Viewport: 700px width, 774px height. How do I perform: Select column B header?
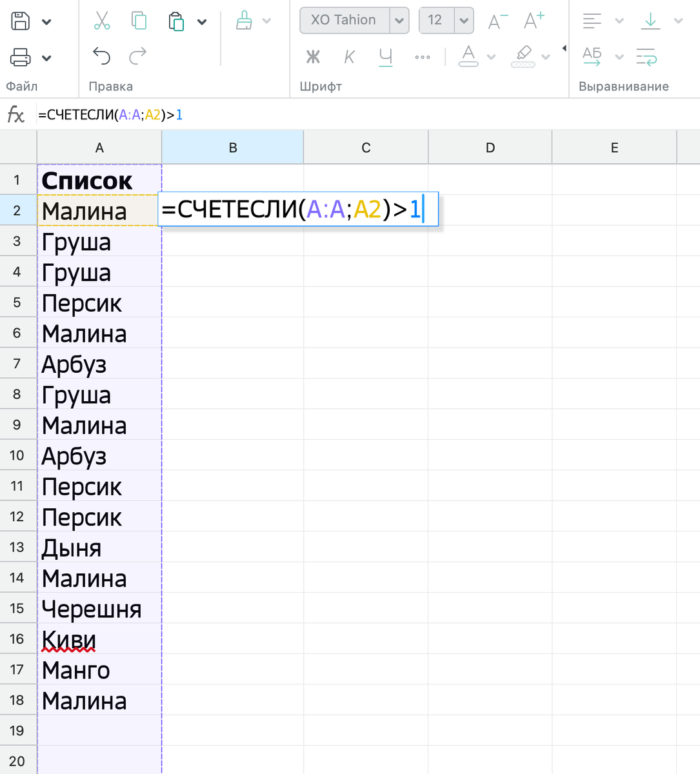[233, 148]
